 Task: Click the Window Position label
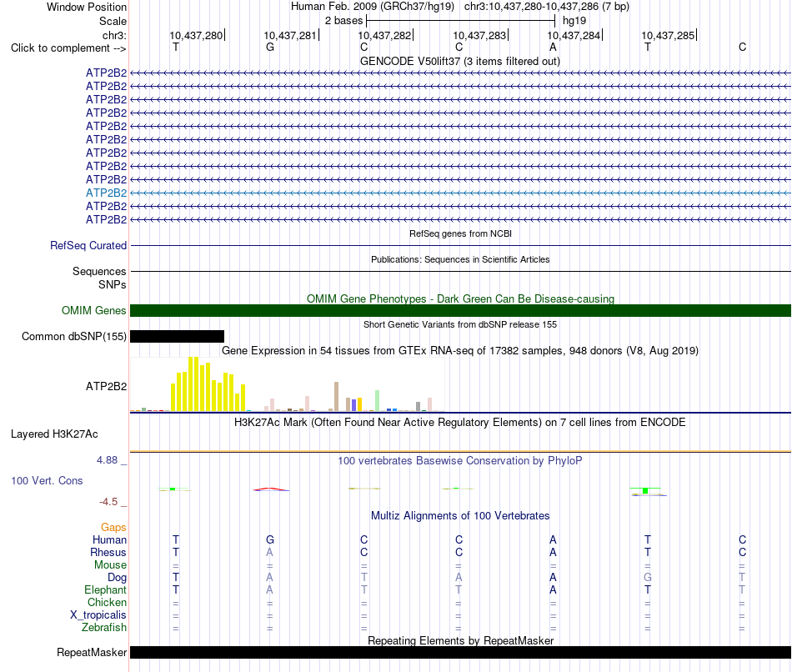pyautogui.click(x=87, y=7)
